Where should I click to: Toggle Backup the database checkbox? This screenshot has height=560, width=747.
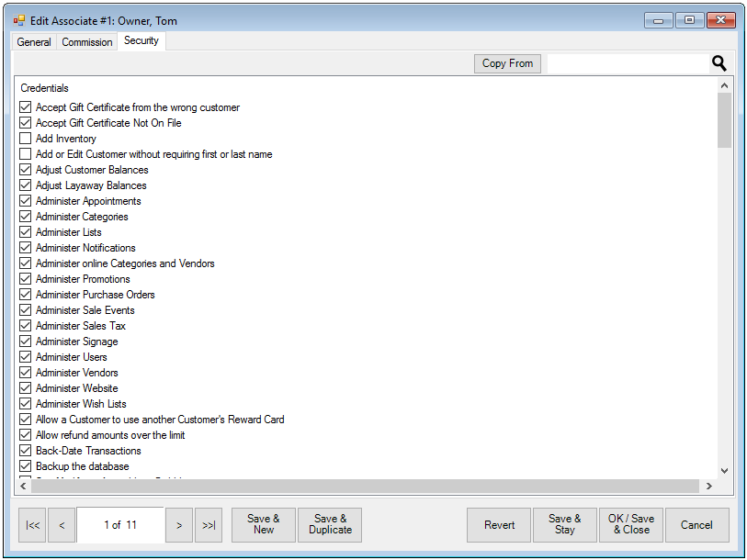pos(26,466)
